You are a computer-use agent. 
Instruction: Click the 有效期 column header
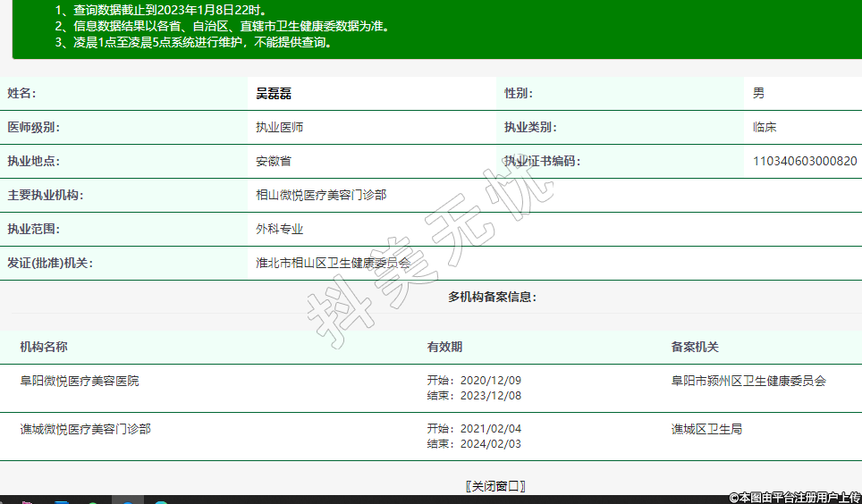tap(444, 347)
